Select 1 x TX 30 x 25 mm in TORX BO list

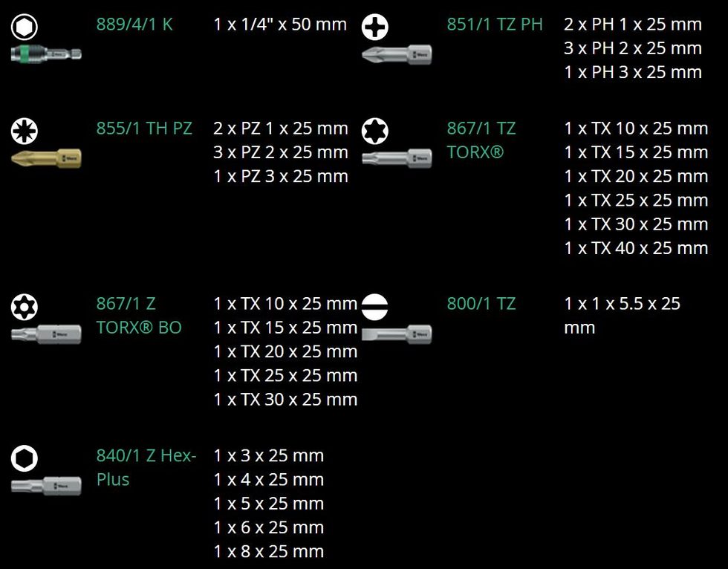click(x=285, y=400)
